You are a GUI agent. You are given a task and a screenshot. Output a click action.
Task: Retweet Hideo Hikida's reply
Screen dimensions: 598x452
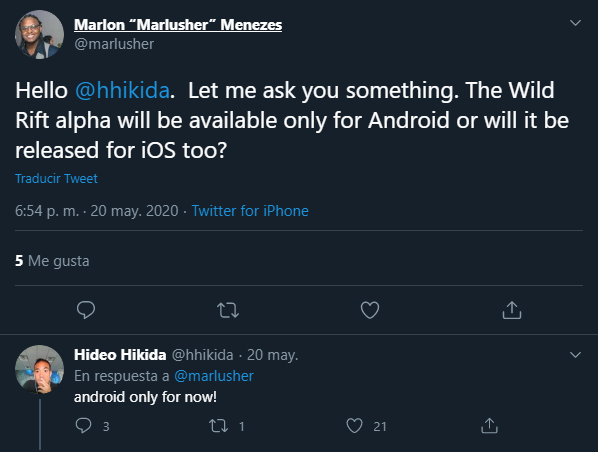pyautogui.click(x=219, y=426)
